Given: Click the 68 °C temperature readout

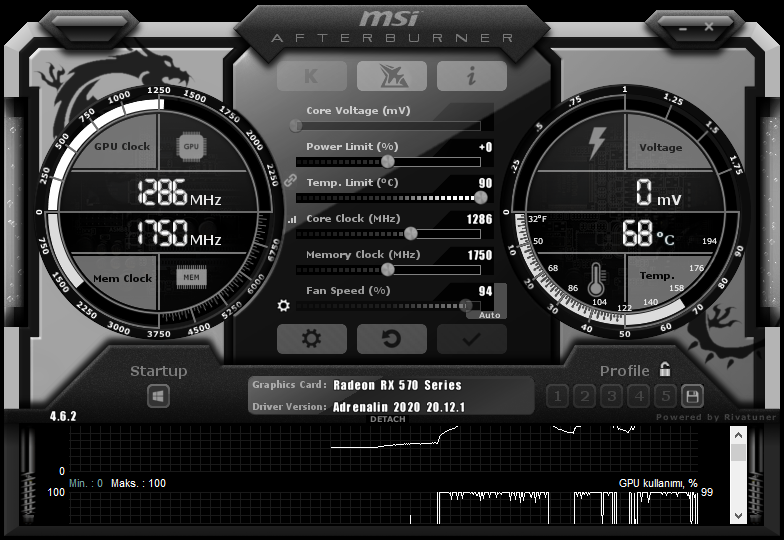Looking at the screenshot, I should pyautogui.click(x=648, y=234).
